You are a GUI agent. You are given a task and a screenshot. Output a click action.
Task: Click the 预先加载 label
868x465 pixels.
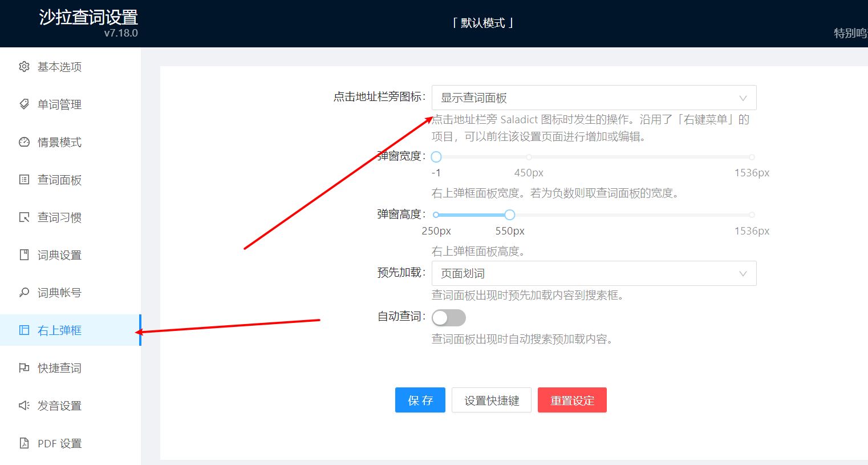click(401, 272)
